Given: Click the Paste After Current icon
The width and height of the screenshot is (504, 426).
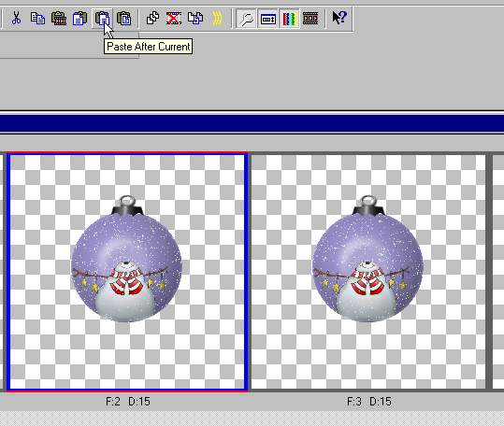Looking at the screenshot, I should click(x=102, y=19).
